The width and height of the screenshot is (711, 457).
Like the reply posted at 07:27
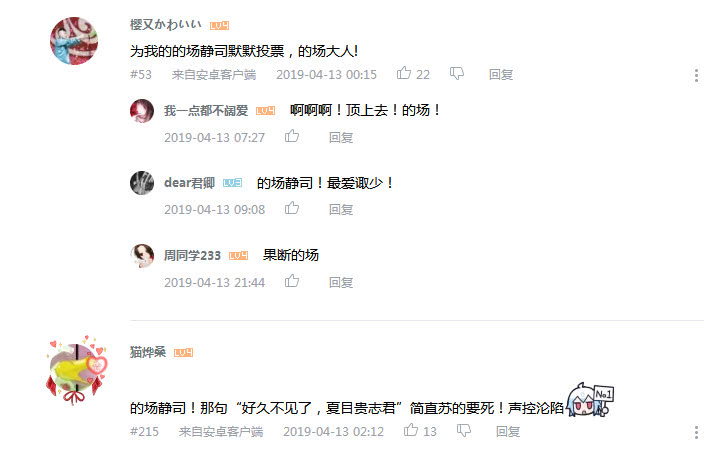[292, 136]
